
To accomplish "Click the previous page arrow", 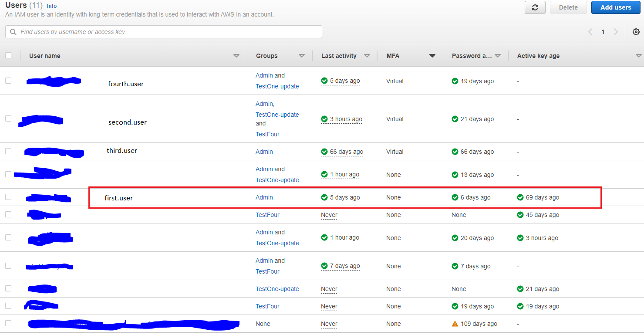I will [590, 32].
